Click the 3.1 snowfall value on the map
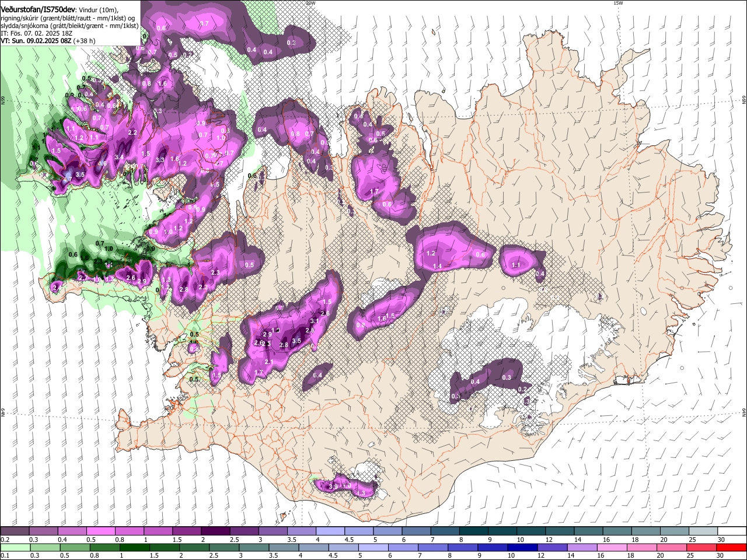 pos(314,321)
